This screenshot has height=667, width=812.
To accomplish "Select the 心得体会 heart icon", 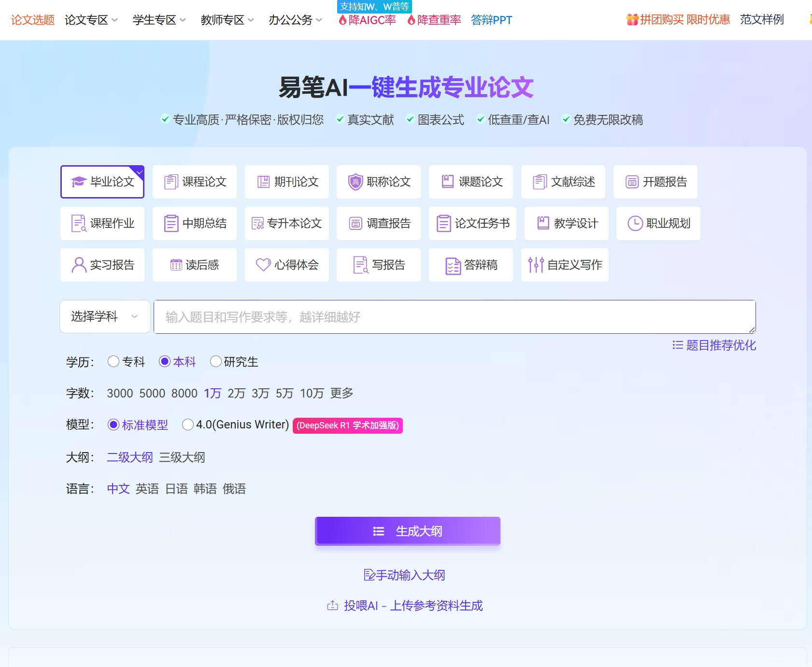I will tap(263, 265).
